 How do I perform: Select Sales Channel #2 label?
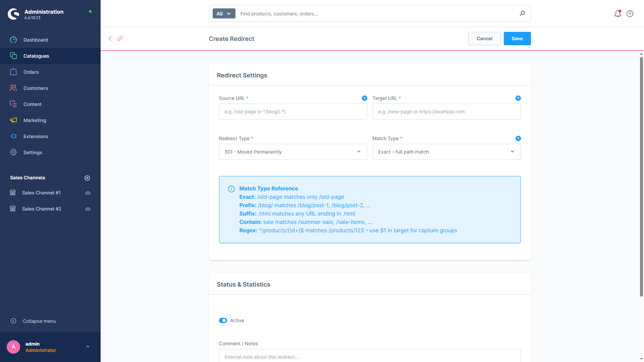(x=42, y=209)
